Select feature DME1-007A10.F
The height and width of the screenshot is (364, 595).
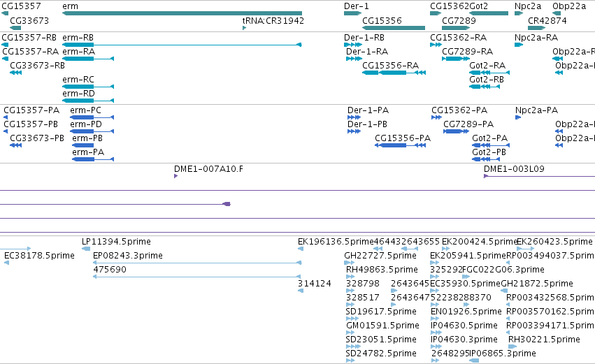point(209,169)
